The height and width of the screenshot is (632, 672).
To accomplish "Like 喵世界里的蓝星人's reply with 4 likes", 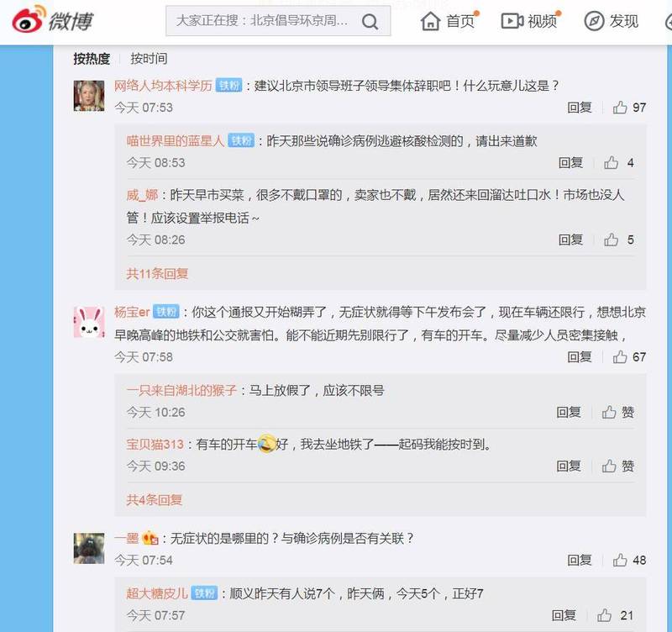I will tap(611, 163).
